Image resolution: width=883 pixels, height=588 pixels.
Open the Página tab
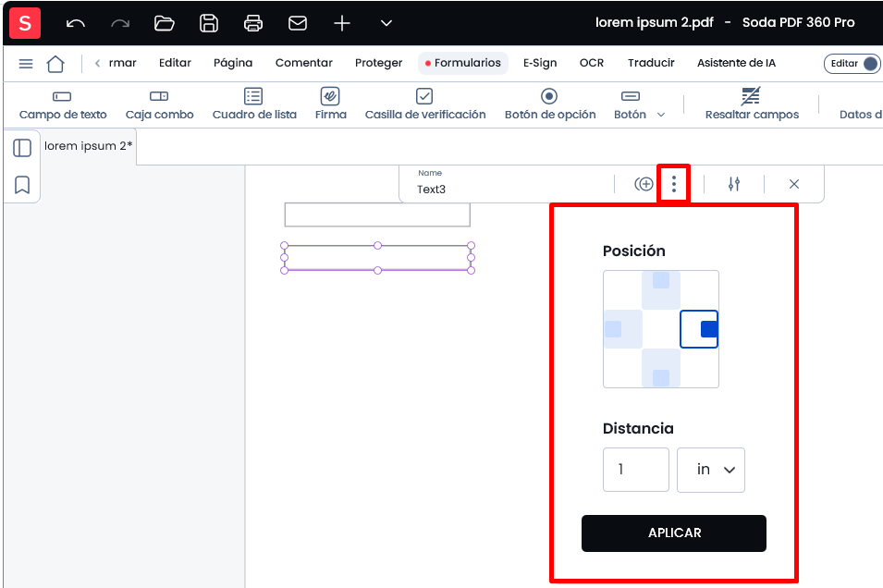coord(233,63)
